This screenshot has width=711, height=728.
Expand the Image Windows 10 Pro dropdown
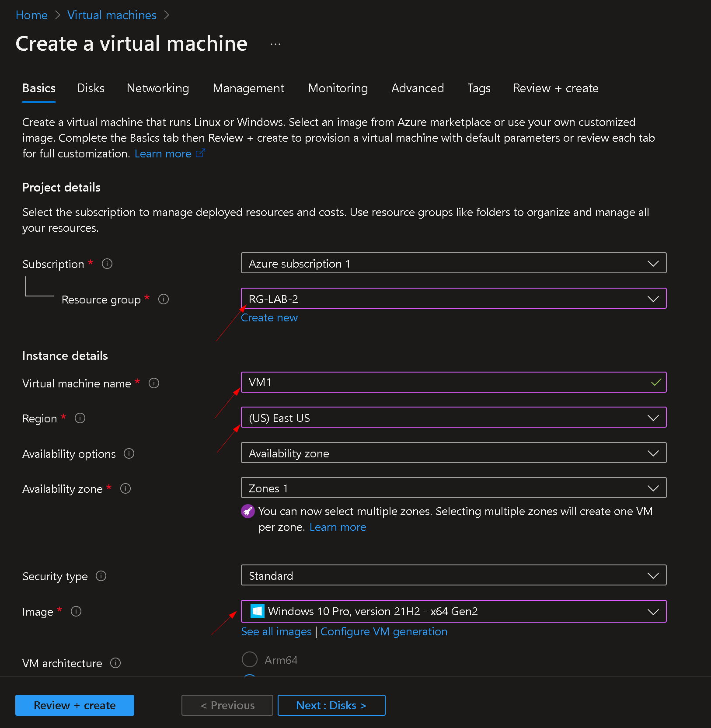click(x=453, y=611)
